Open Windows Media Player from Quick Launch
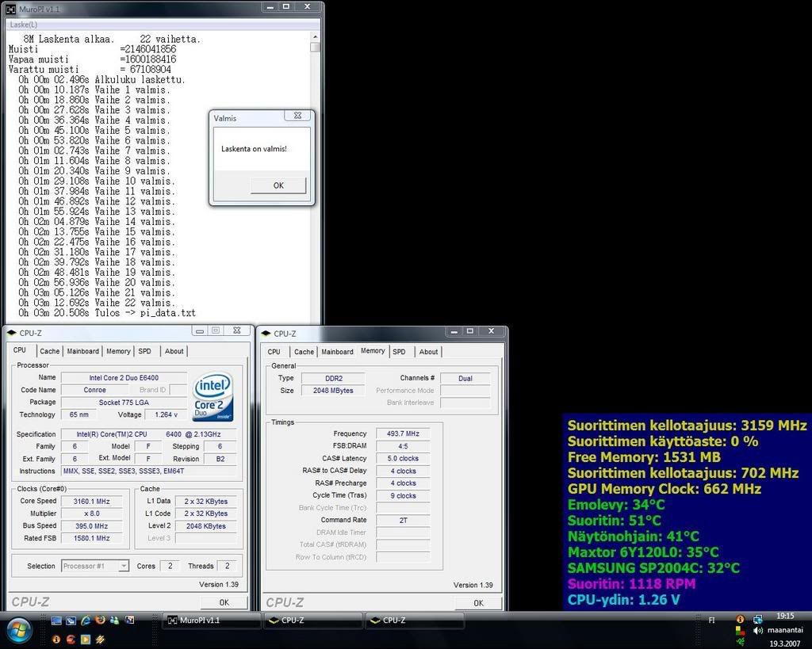The image size is (812, 649). [85, 639]
